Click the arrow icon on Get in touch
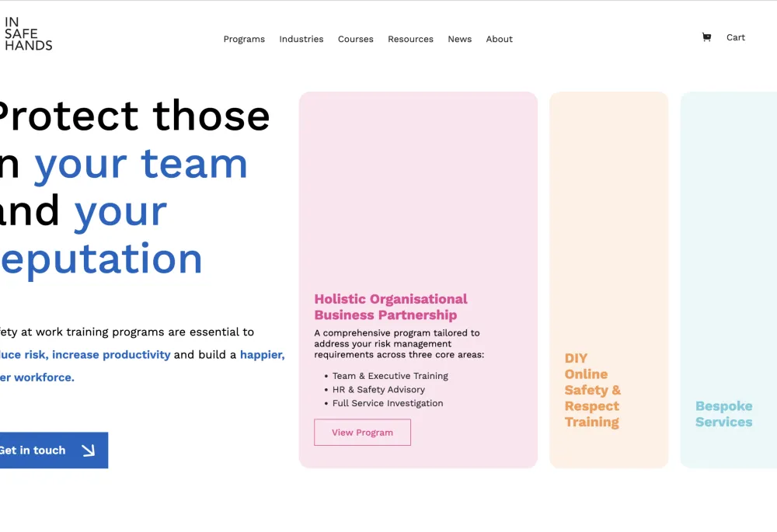The width and height of the screenshot is (777, 532). point(89,450)
